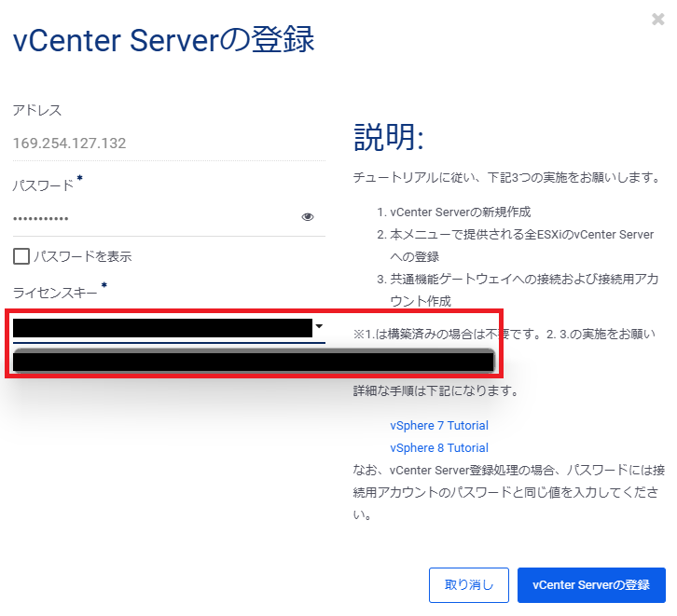This screenshot has width=677, height=616.
Task: Click the パスワードを表示 checkbox label text
Action: (82, 256)
